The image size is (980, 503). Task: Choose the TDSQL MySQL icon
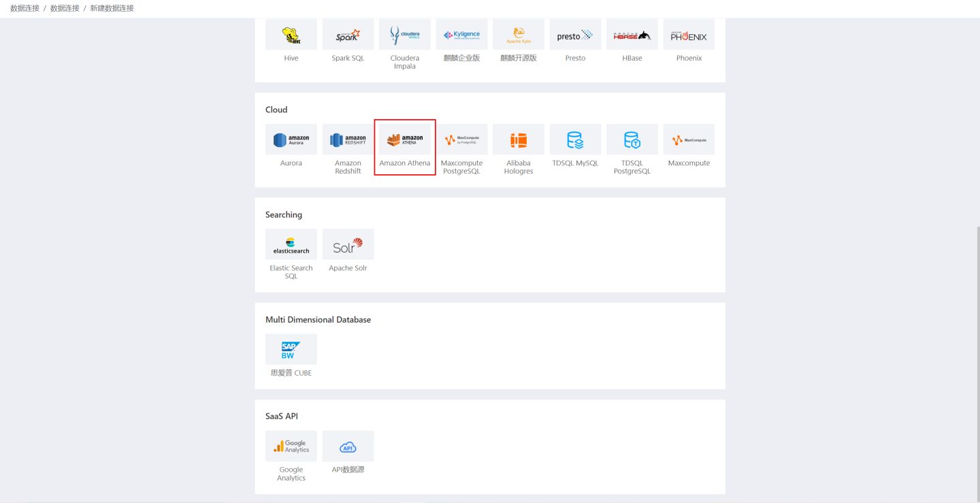coord(575,140)
